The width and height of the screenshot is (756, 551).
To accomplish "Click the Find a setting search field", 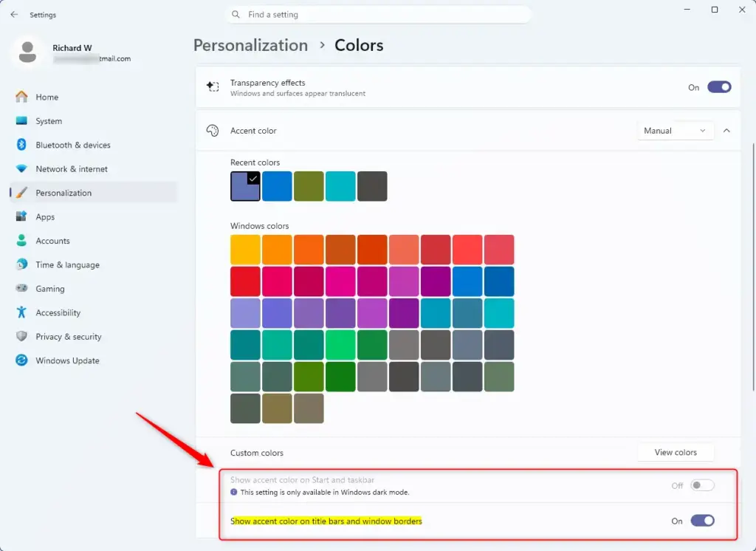I will pyautogui.click(x=379, y=15).
